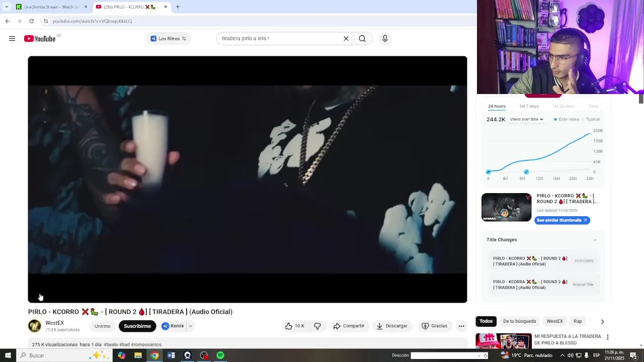Close the PIRLO - KCORRO browser tab

[166, 7]
